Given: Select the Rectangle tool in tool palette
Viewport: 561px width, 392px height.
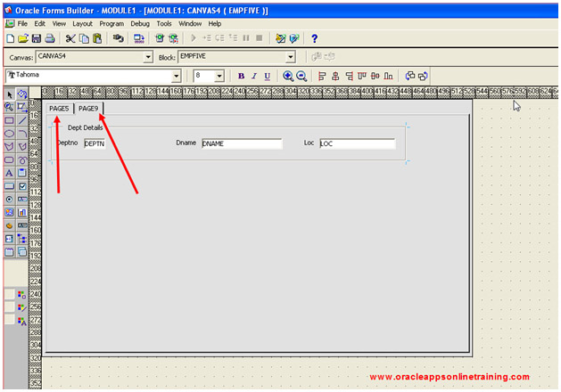Looking at the screenshot, I should point(10,120).
